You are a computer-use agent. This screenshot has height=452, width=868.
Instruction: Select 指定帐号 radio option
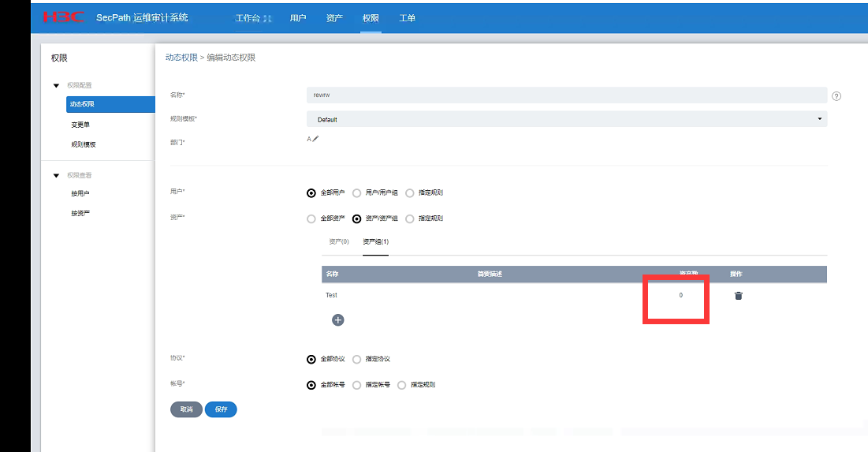click(356, 385)
